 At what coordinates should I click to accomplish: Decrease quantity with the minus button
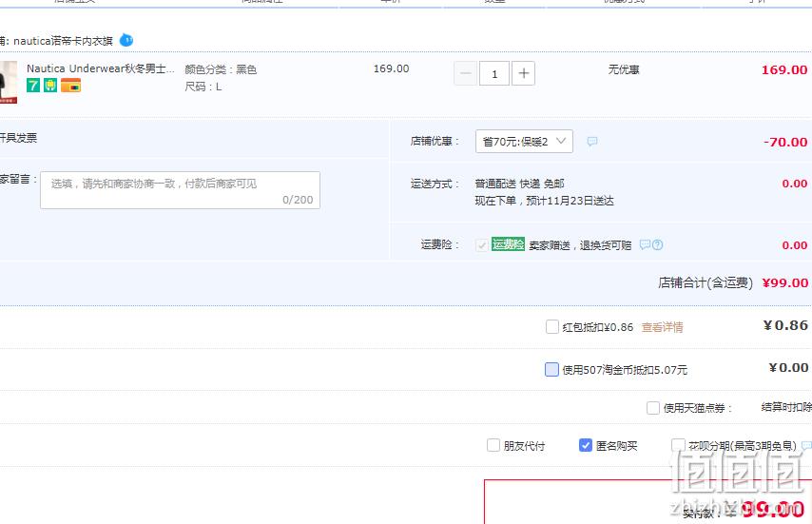click(466, 73)
